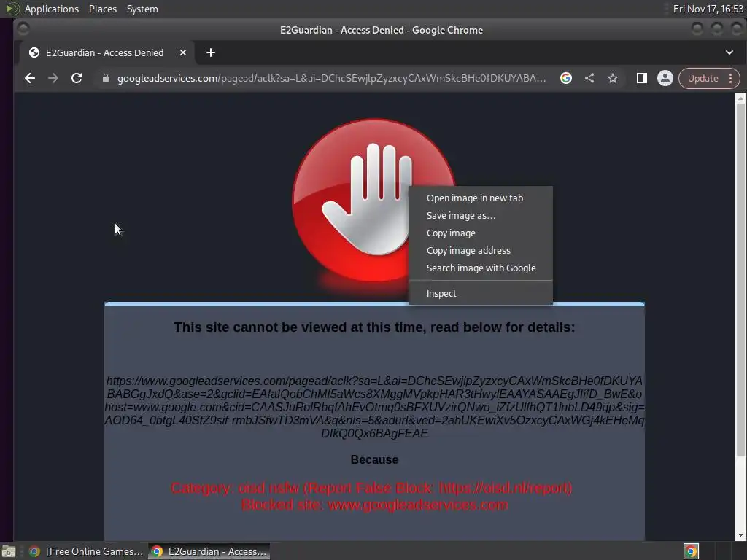Open a new tab with plus
This screenshot has height=560, width=747.
[x=211, y=52]
